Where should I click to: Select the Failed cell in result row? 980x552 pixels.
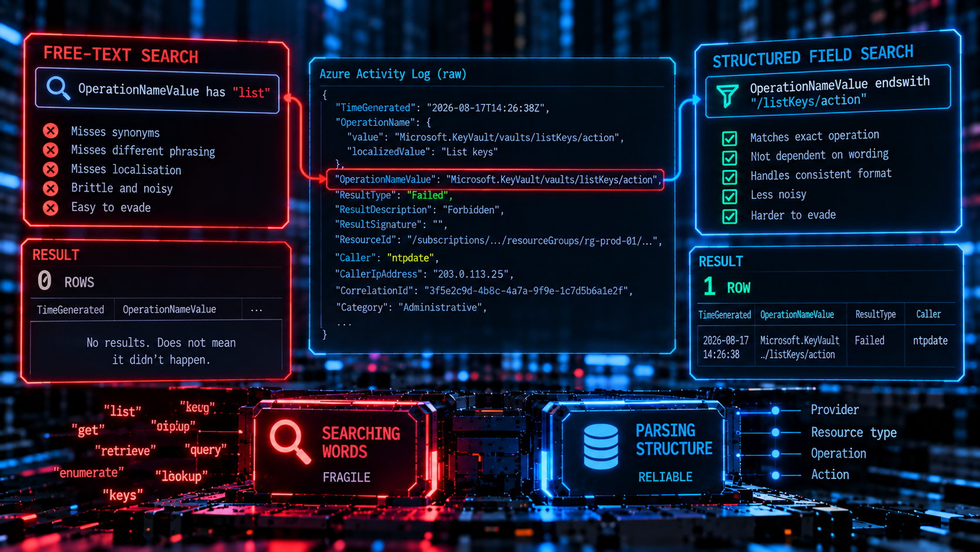point(869,340)
